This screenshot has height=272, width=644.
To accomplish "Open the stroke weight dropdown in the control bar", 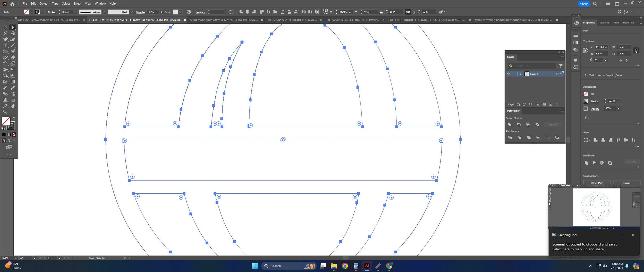I will 75,12.
